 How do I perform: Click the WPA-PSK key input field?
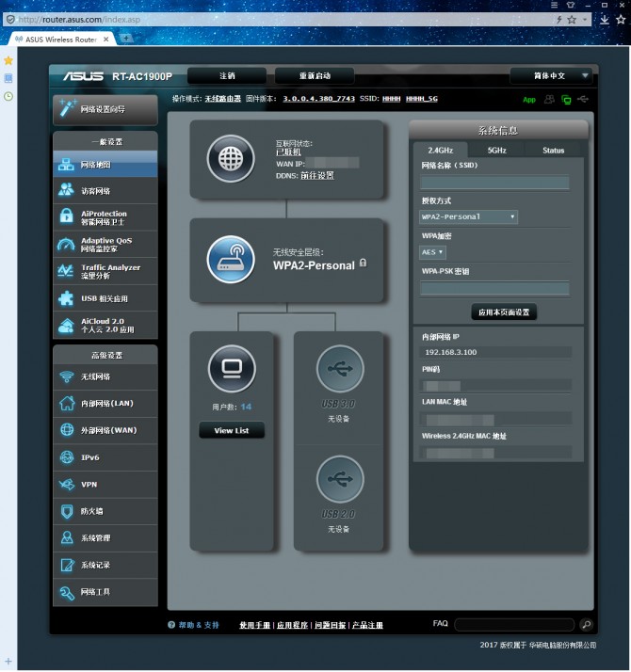click(495, 288)
